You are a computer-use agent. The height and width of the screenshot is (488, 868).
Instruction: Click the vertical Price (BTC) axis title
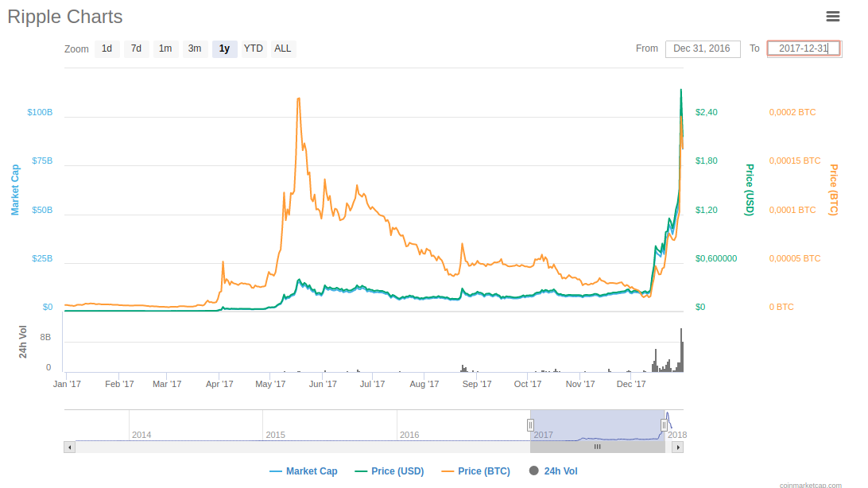(x=834, y=190)
